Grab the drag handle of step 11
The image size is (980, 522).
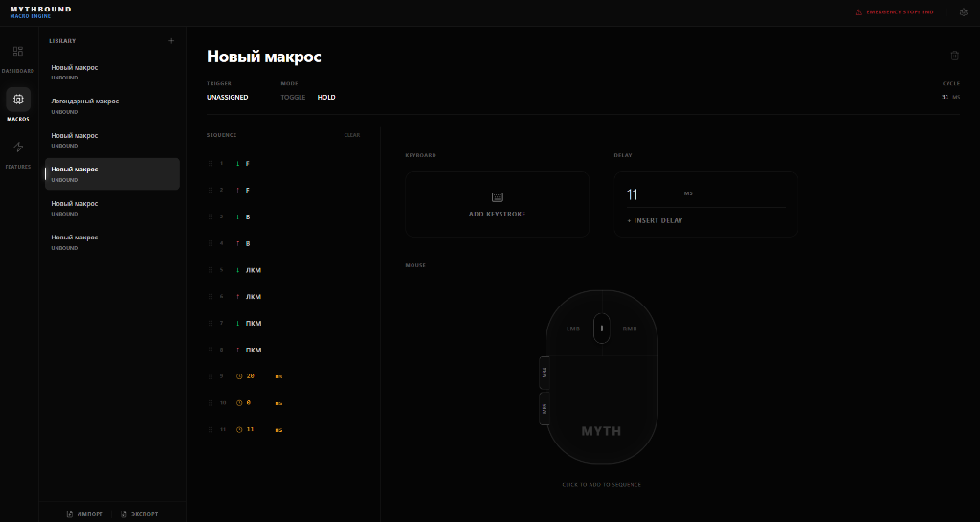pyautogui.click(x=210, y=429)
